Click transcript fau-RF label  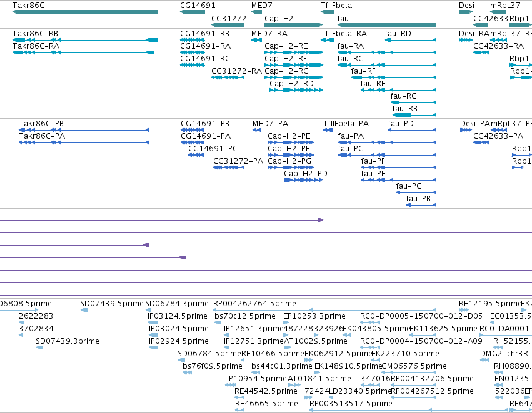pos(363,71)
